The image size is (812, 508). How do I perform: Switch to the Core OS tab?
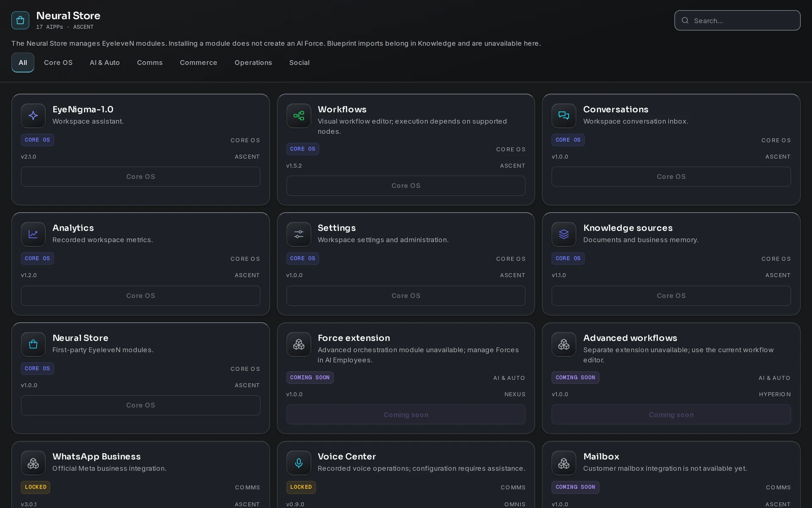point(58,63)
